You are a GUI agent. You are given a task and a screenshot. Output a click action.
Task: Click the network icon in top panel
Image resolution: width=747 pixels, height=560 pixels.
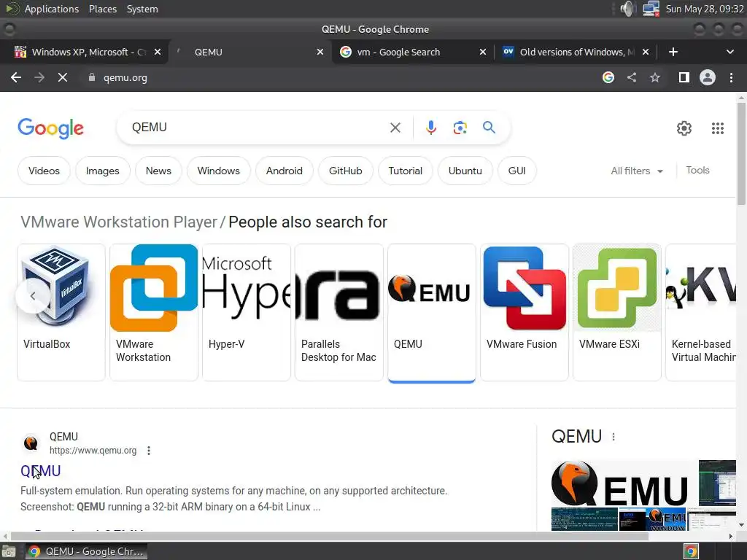coord(651,9)
